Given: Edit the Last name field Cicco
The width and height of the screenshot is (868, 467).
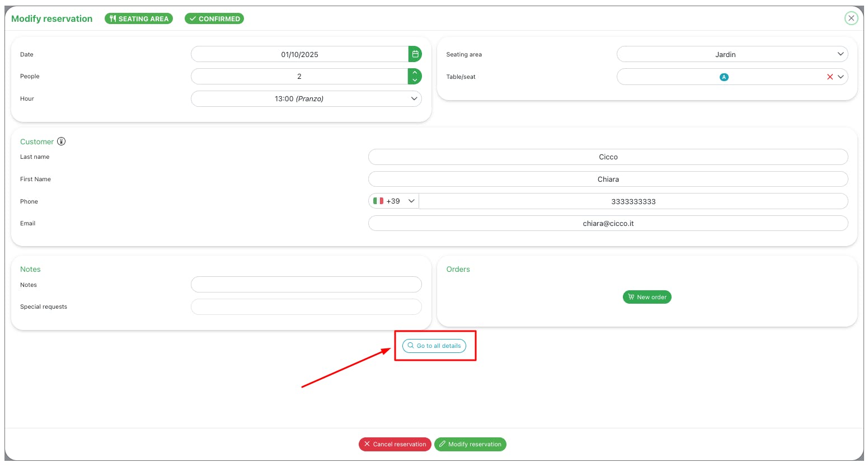Looking at the screenshot, I should tap(608, 157).
